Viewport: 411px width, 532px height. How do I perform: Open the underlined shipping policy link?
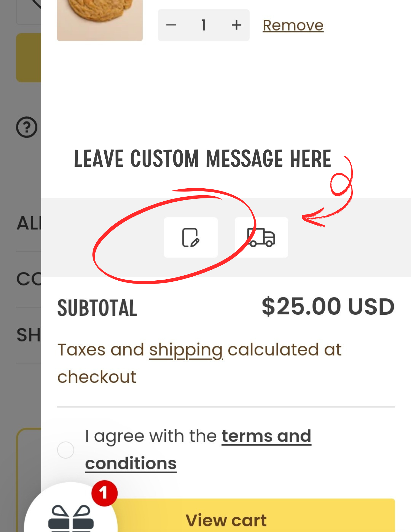tap(186, 350)
